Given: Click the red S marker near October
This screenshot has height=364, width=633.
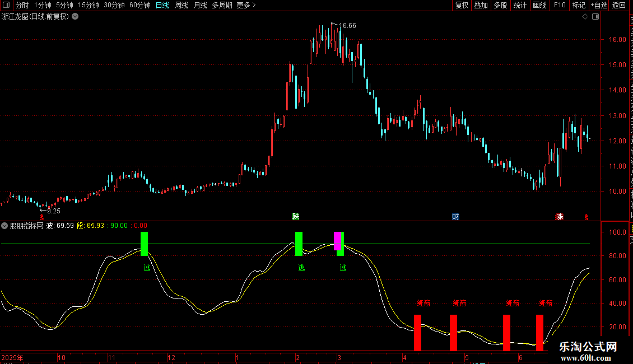Looking at the screenshot, I should pyautogui.click(x=42, y=217).
